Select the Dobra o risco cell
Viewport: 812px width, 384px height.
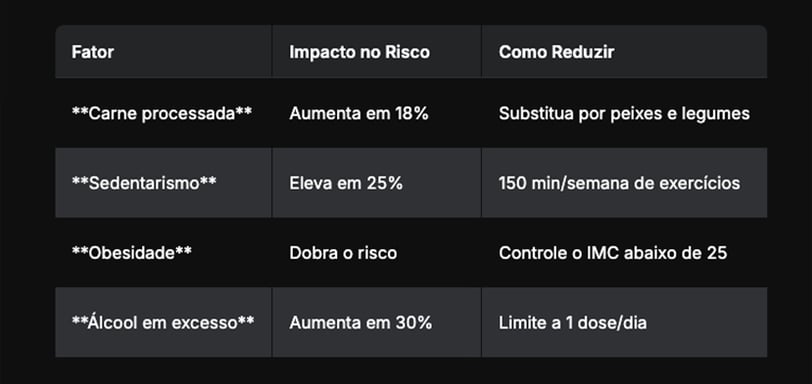tap(376, 253)
